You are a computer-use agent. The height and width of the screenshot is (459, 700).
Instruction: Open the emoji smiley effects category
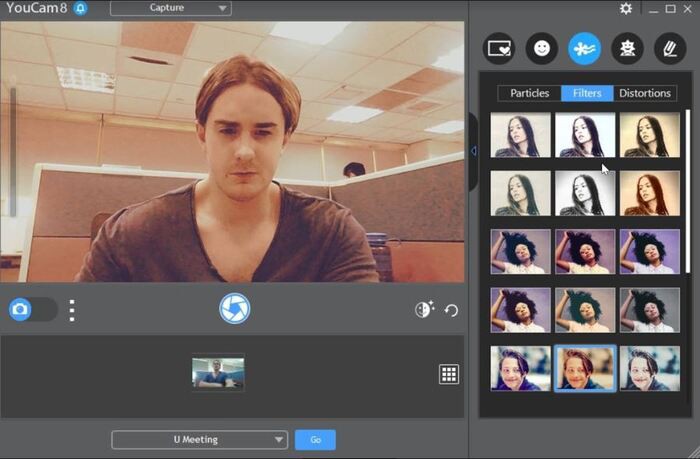coord(542,48)
